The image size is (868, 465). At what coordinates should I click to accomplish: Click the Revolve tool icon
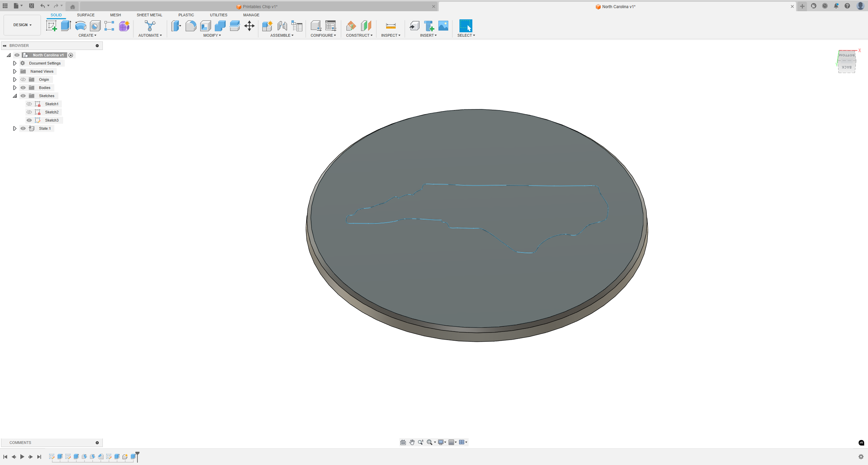pos(80,25)
